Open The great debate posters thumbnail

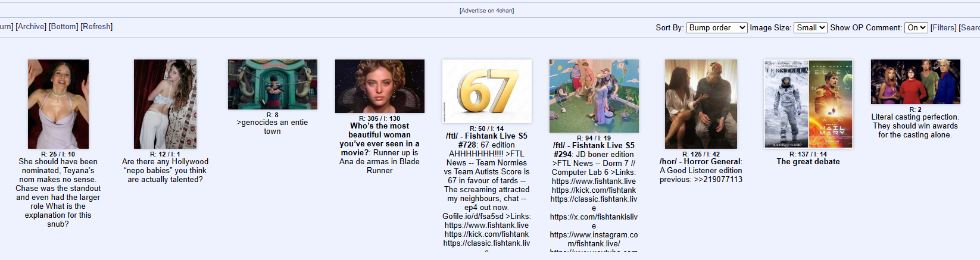tap(809, 104)
